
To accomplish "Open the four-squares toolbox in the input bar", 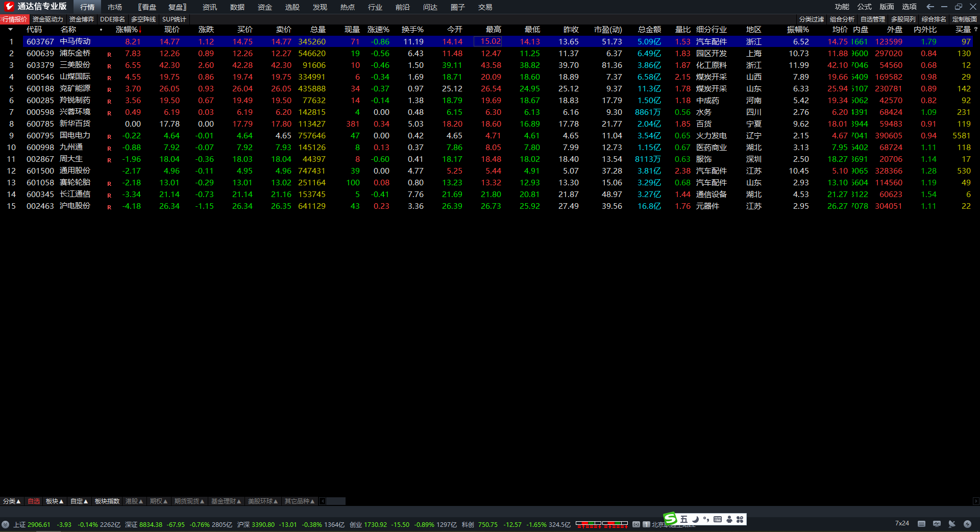I will coord(740,519).
